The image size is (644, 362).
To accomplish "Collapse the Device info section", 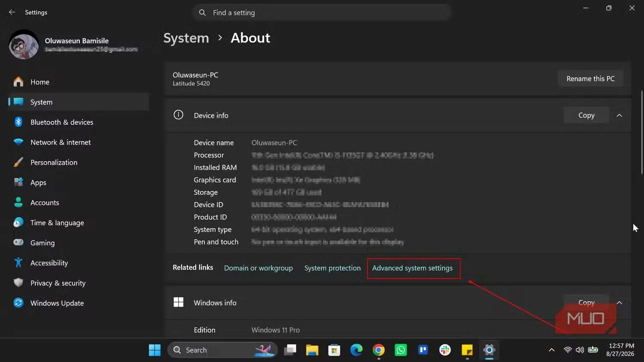I will pos(619,115).
